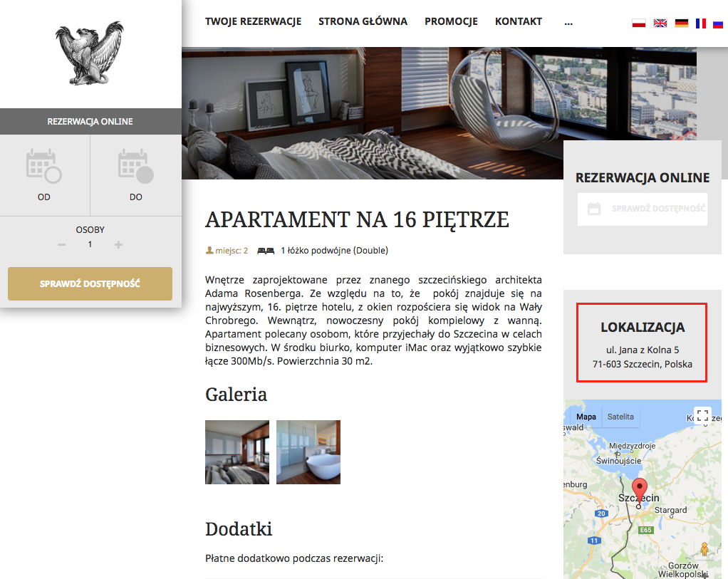Click the Galeria heading
This screenshot has height=579, width=728.
(236, 395)
